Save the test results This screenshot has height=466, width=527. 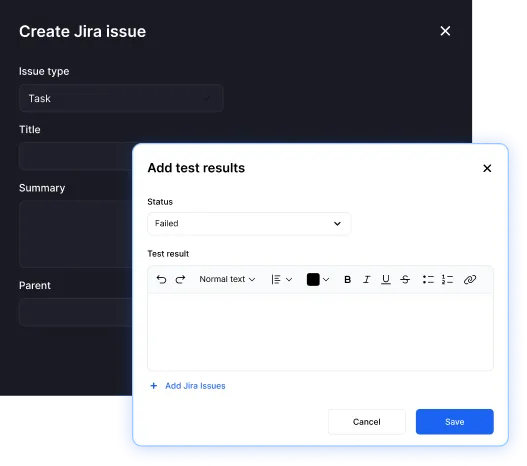tap(454, 422)
